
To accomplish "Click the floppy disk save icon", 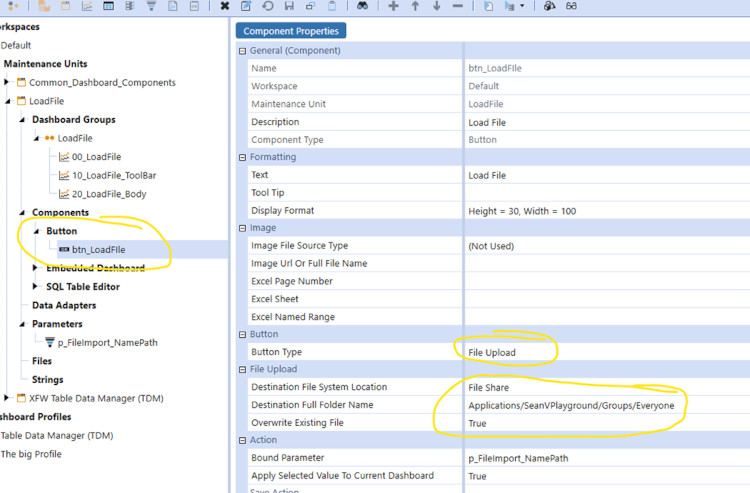I will [x=289, y=6].
